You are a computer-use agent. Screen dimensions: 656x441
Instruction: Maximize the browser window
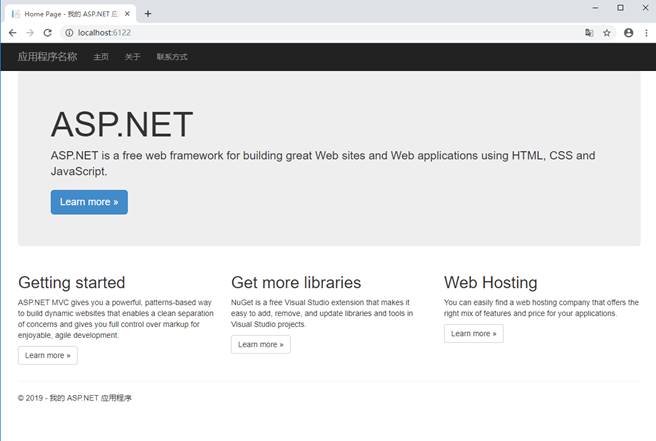[620, 8]
